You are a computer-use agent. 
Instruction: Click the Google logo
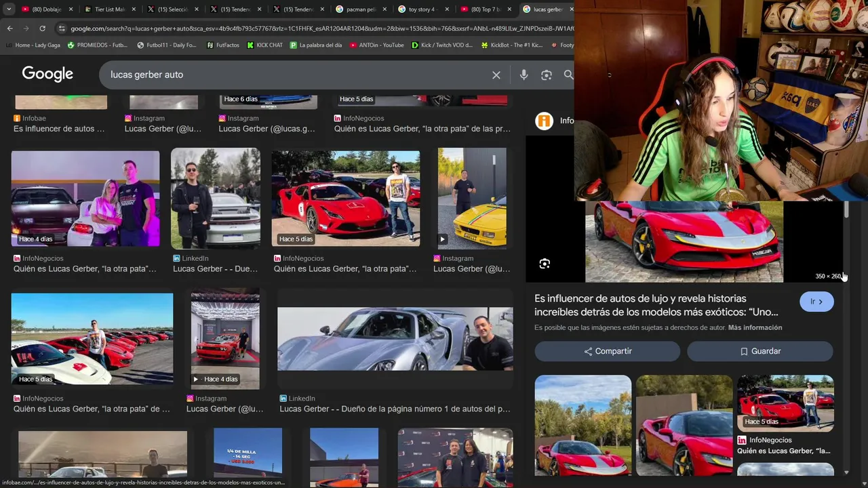[47, 74]
